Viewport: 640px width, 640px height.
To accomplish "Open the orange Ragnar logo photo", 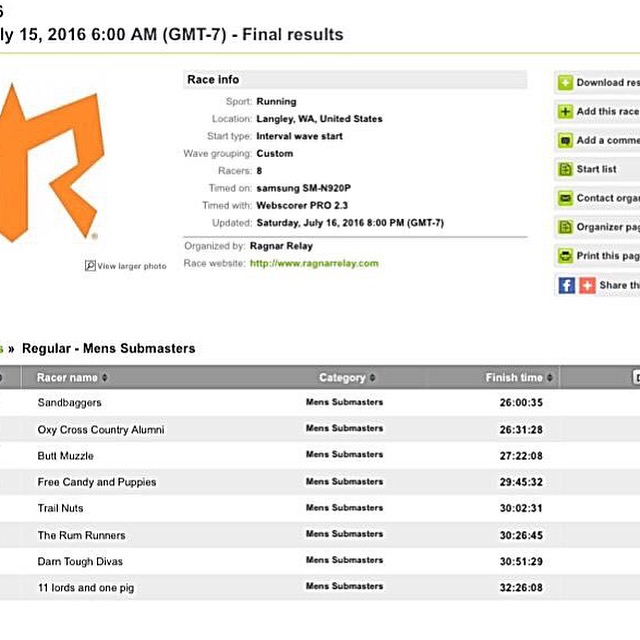I will (51, 163).
